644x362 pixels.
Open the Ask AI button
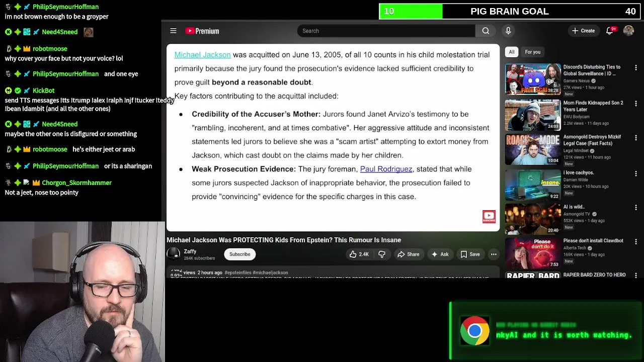coord(440,254)
